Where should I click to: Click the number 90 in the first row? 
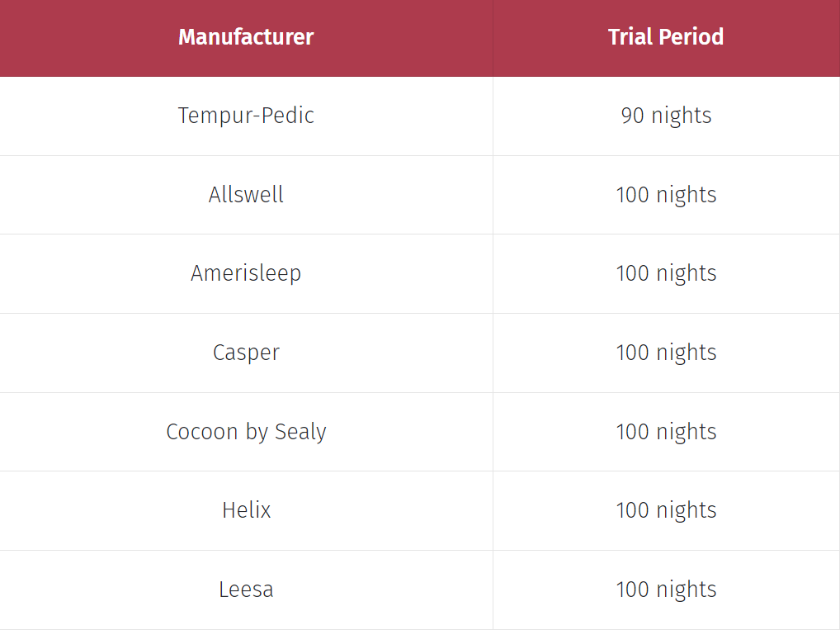pos(633,116)
